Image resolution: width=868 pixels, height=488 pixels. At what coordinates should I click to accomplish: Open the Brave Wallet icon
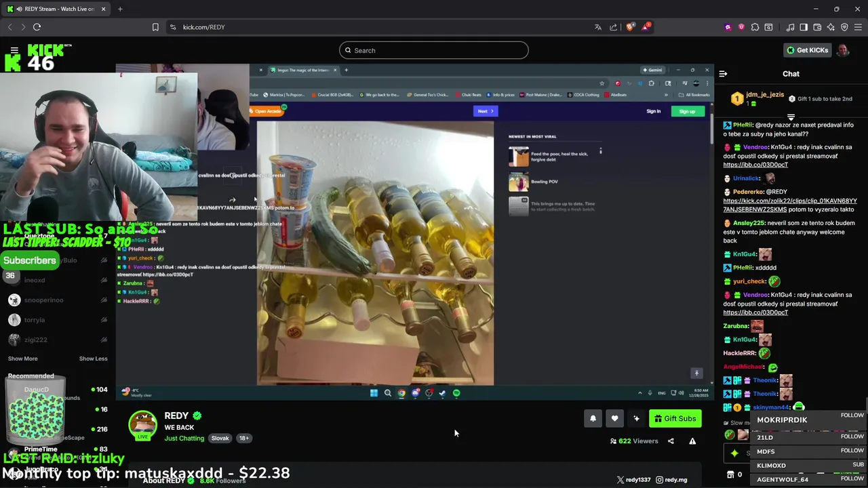(817, 27)
